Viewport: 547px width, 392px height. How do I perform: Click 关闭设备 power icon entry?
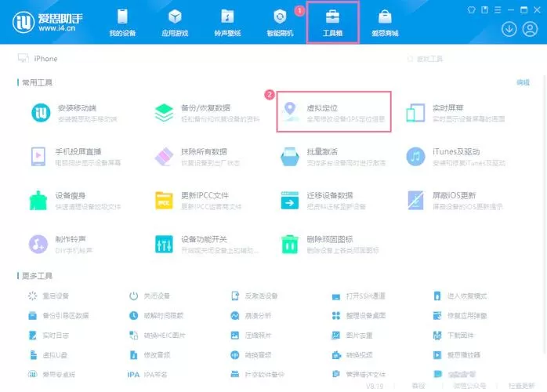pos(150,296)
